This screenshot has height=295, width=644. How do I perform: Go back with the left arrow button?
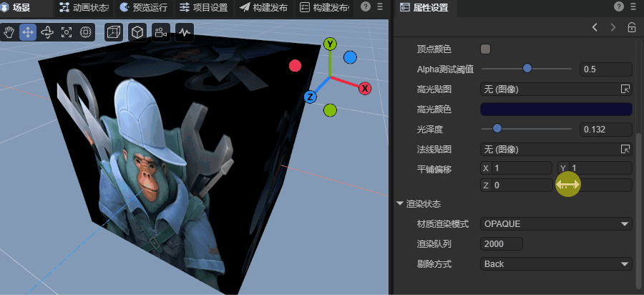pos(595,27)
